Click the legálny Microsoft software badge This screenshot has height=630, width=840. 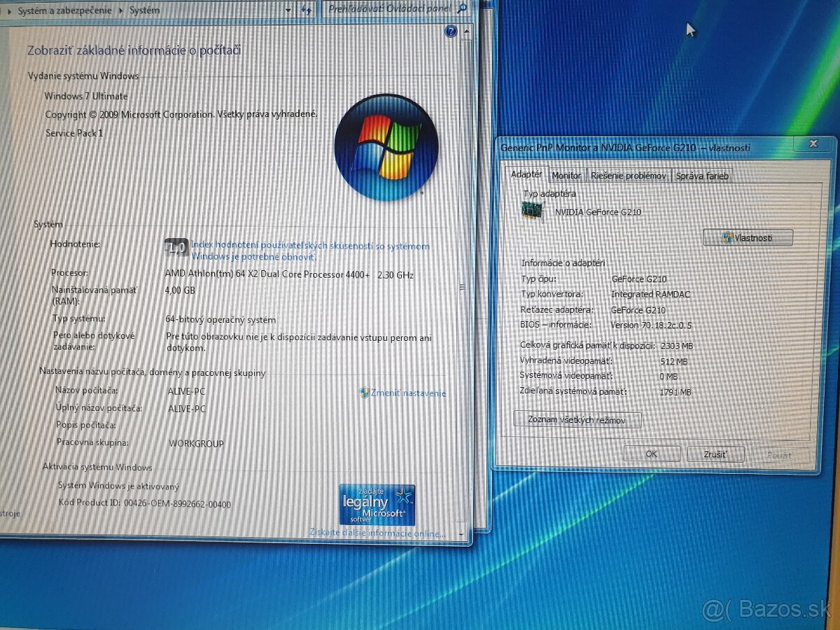point(377,506)
